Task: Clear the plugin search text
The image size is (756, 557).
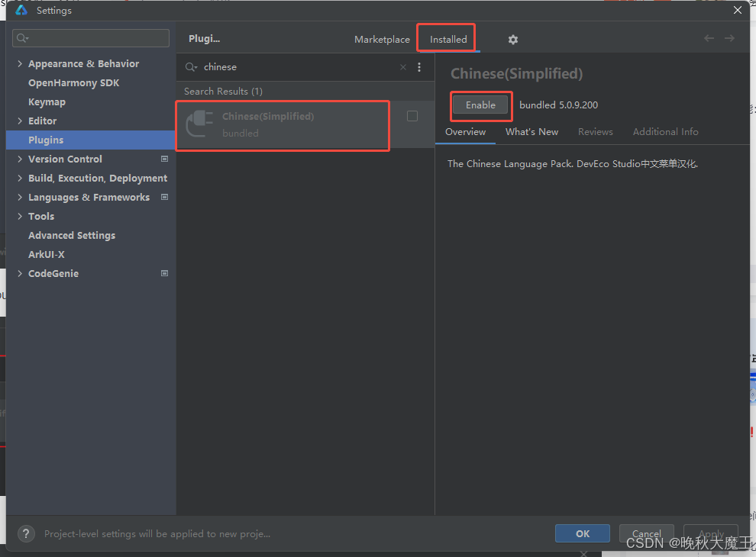Action: tap(403, 67)
